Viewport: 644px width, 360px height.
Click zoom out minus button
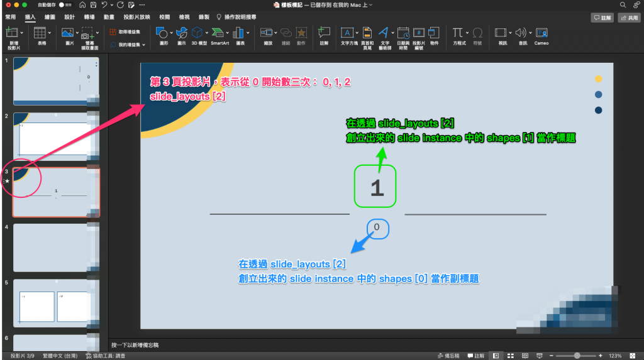[552, 356]
